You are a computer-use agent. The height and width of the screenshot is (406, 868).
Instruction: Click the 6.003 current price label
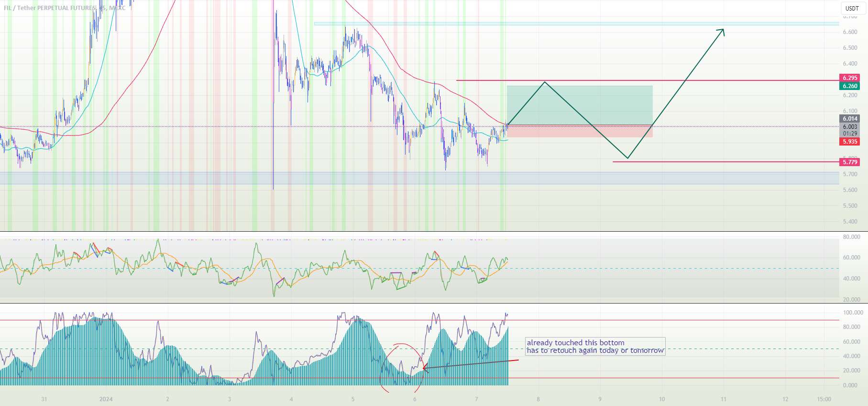coord(850,127)
